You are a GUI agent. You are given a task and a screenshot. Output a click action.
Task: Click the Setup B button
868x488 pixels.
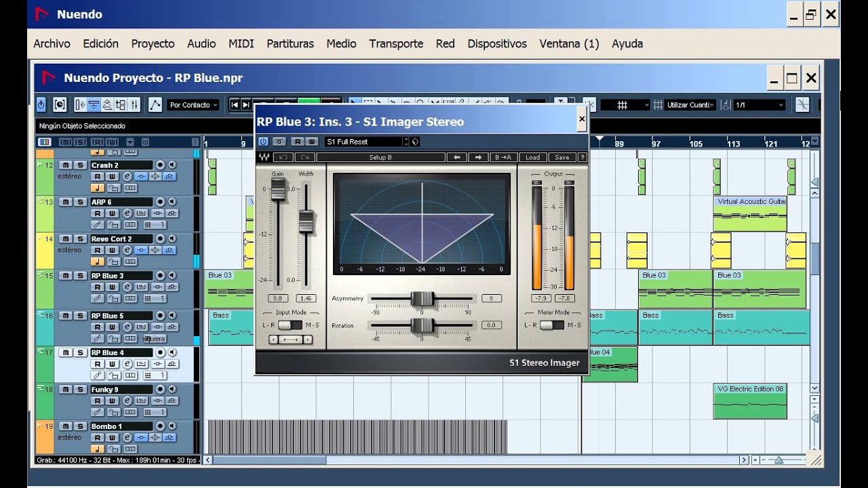tap(380, 157)
